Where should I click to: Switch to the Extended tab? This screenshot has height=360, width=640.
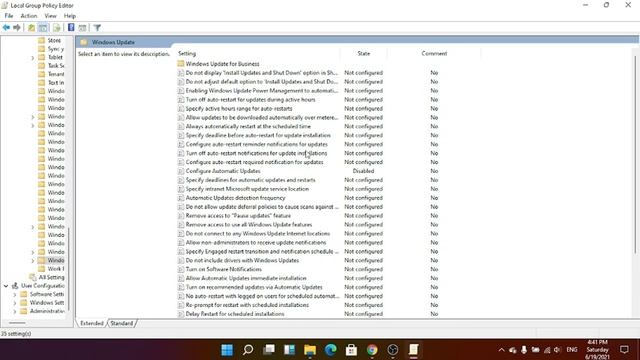click(91, 323)
